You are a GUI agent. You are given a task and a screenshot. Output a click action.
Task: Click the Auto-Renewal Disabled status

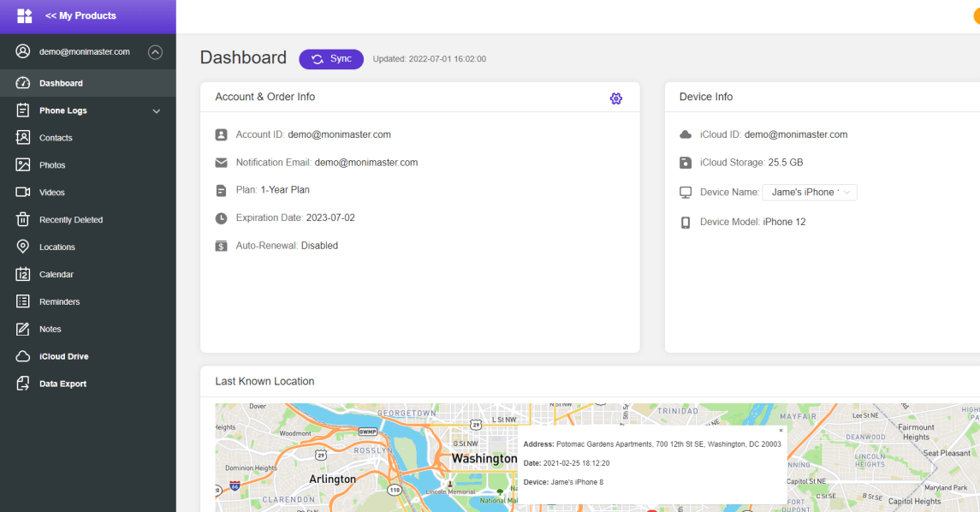tap(319, 246)
